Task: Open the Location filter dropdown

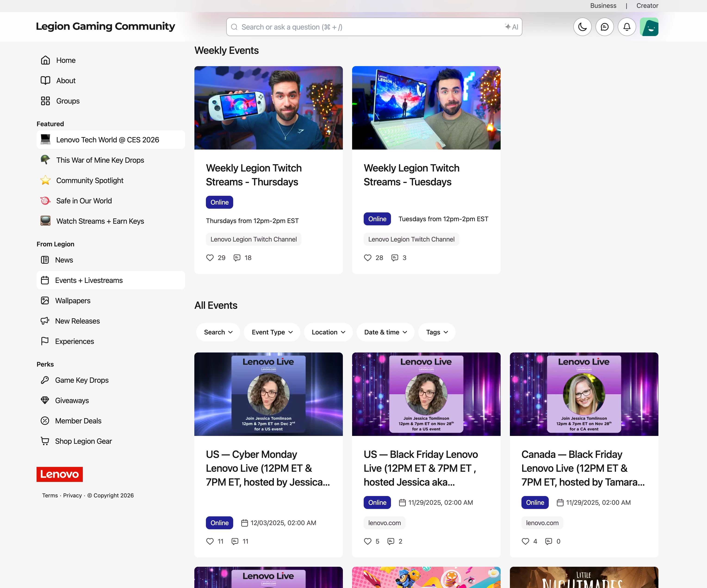Action: [x=328, y=332]
